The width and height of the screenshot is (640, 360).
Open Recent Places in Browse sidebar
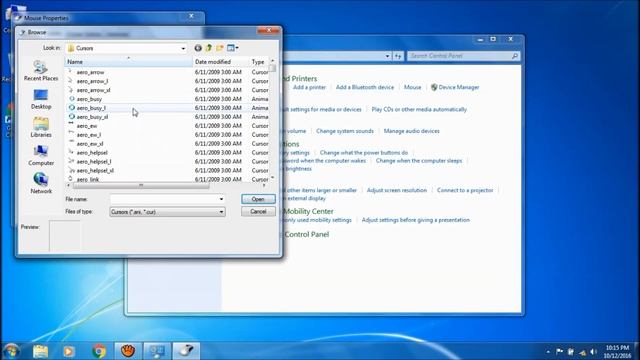click(x=41, y=71)
